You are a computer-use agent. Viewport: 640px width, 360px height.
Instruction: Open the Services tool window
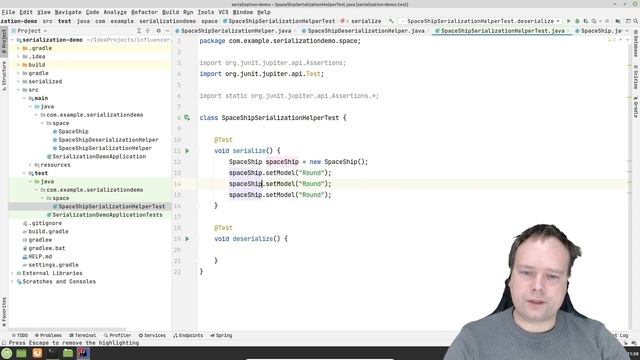[152, 336]
